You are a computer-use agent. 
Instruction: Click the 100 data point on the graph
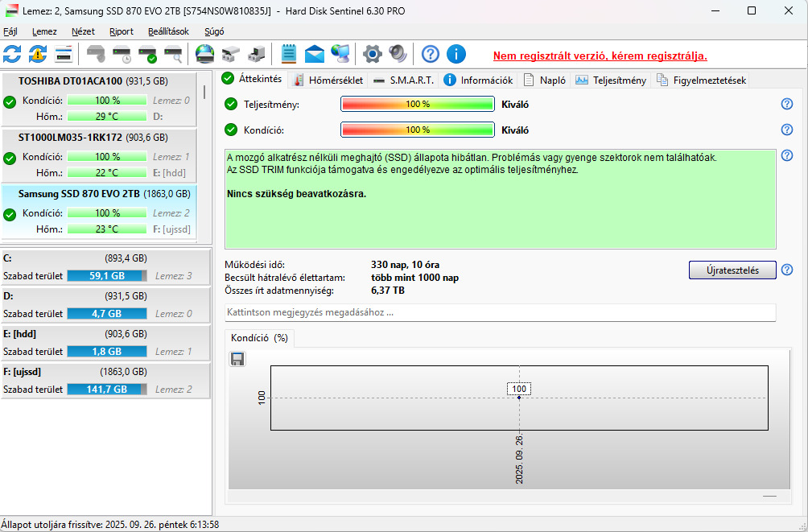click(519, 398)
